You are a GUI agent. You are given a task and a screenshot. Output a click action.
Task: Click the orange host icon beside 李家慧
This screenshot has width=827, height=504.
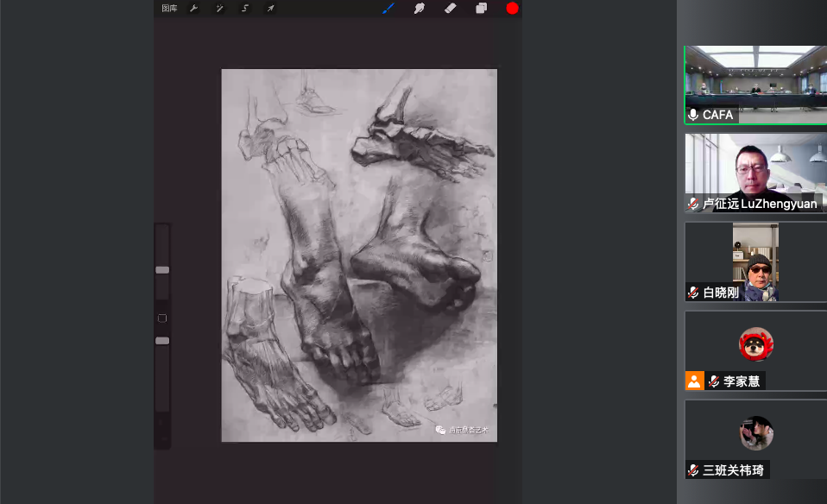[695, 381]
